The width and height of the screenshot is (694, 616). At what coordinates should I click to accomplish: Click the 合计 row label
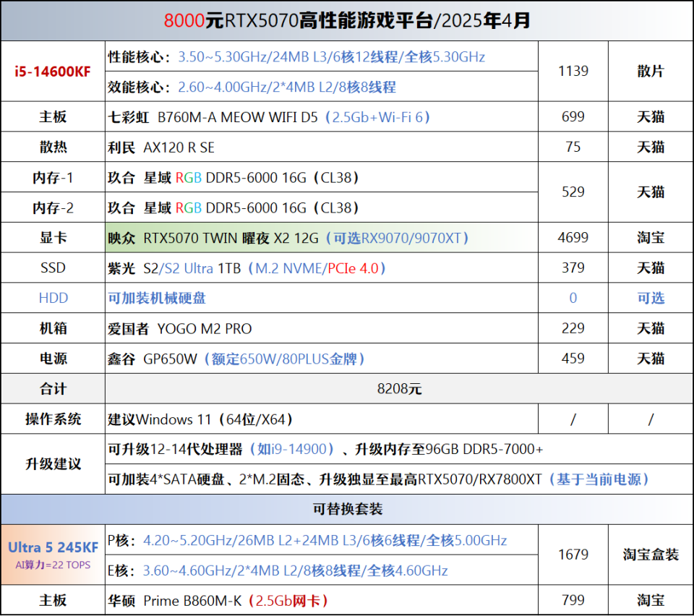pyautogui.click(x=53, y=388)
